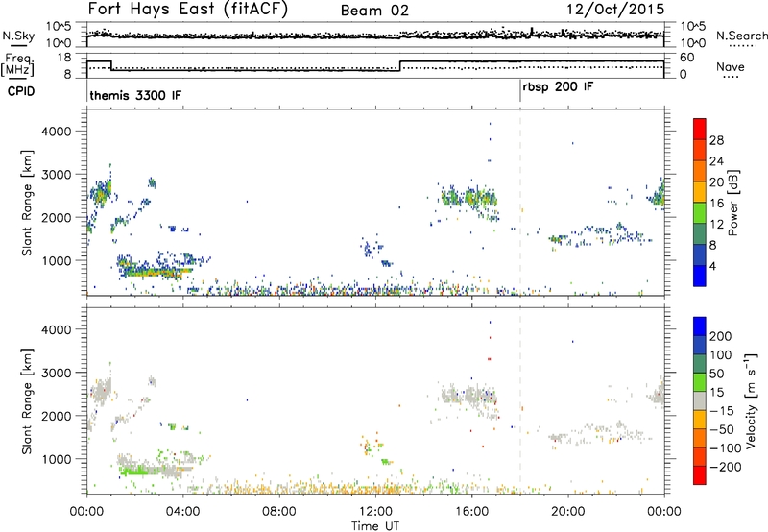Click the "Nave" legend label
Viewport: 768px width, 532px height.
(731, 66)
